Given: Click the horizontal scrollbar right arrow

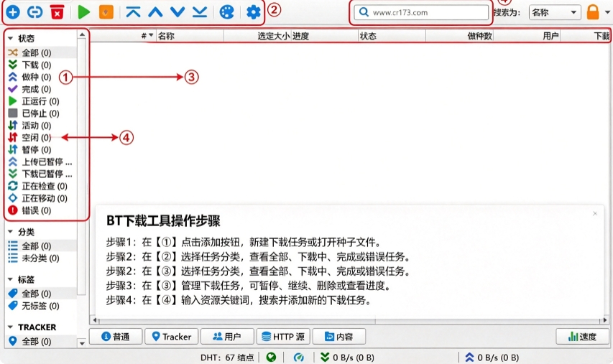Looking at the screenshot, I should pyautogui.click(x=605, y=320).
